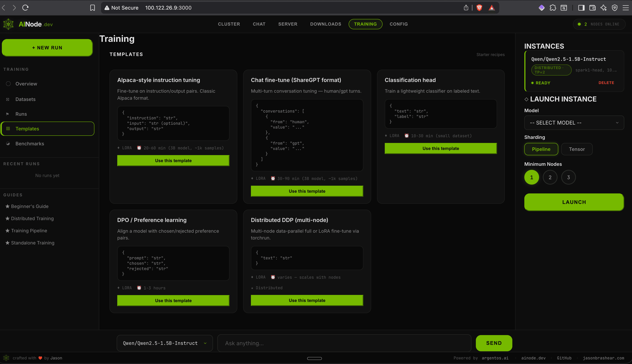This screenshot has height=364, width=632.
Task: Click the READY status text
Action: (543, 83)
